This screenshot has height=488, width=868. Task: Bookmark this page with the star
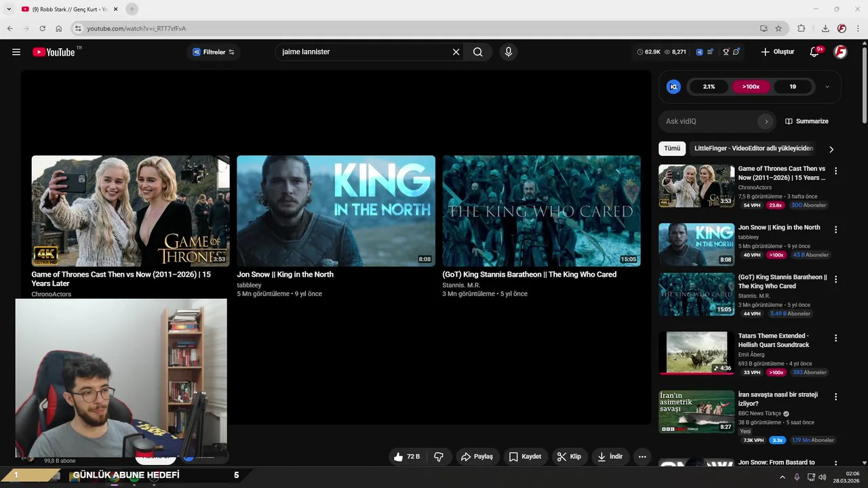click(778, 28)
